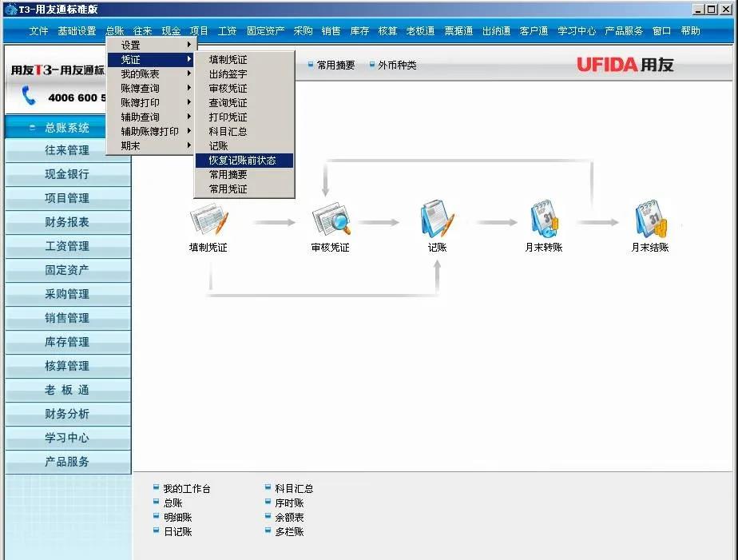Open the 固定资产 menu
Screen dimensions: 738x560
(x=265, y=31)
